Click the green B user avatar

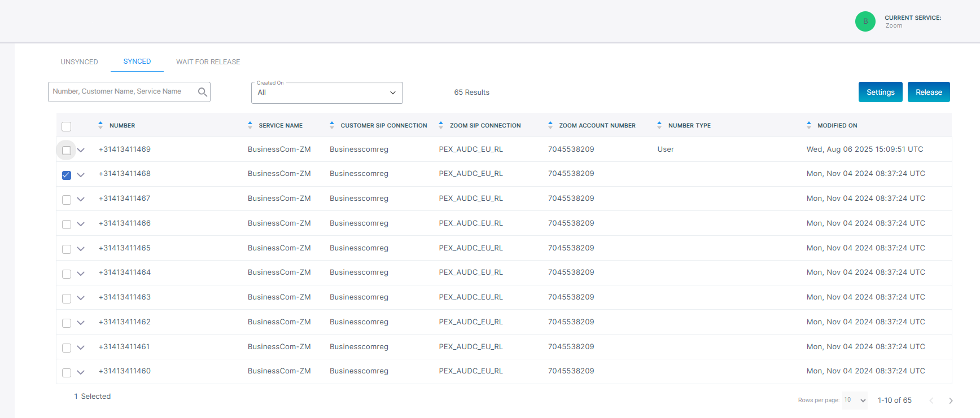pos(865,21)
